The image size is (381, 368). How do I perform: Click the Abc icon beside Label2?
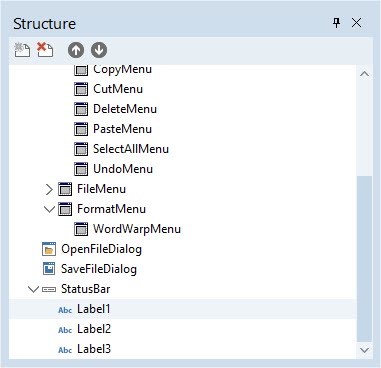tap(65, 330)
